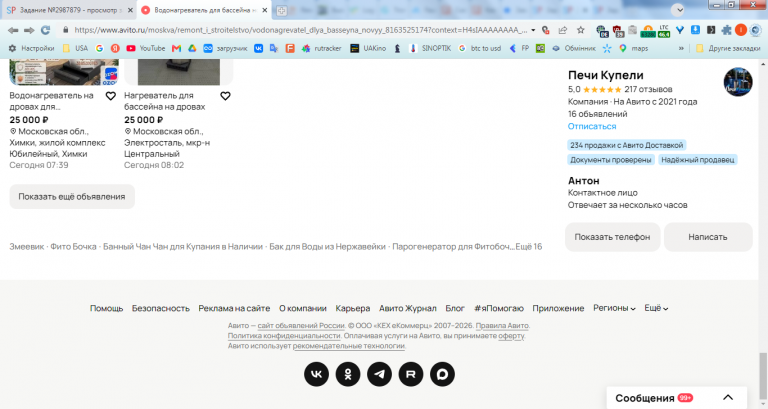Expand the Ещё footer dropdown
The width and height of the screenshot is (768, 409).
[x=656, y=308]
